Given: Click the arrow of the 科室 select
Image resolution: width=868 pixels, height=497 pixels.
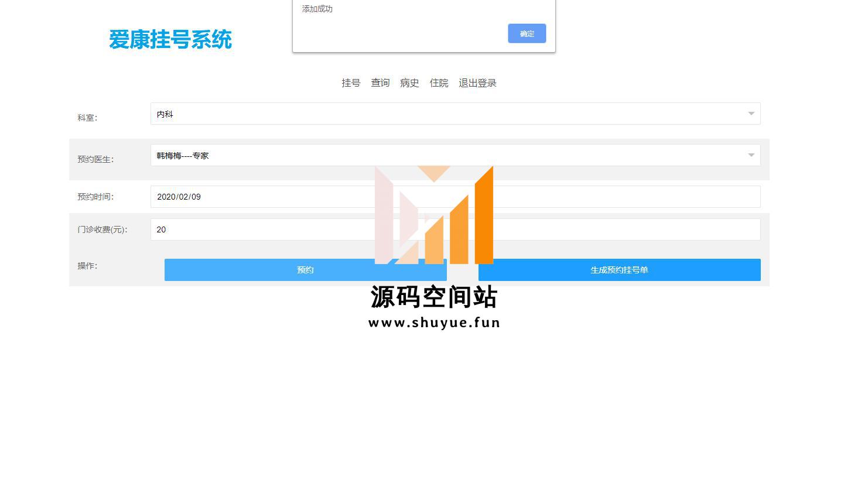Looking at the screenshot, I should [x=751, y=114].
